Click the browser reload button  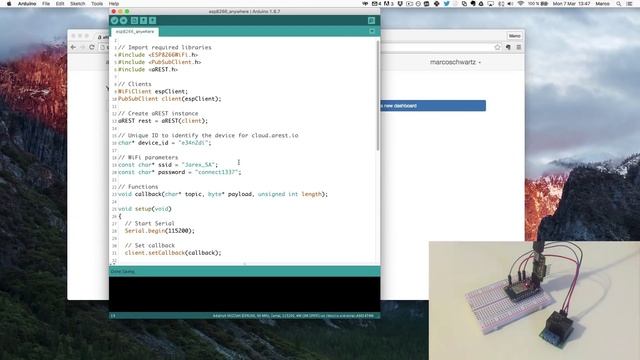(x=92, y=47)
